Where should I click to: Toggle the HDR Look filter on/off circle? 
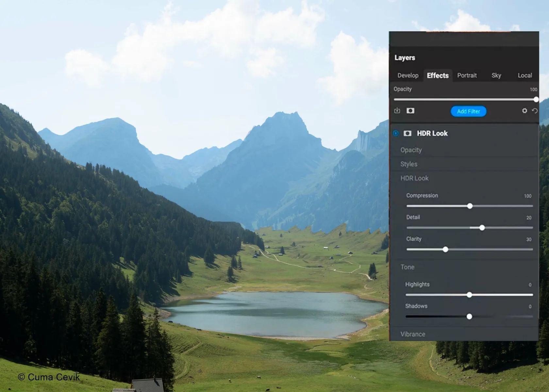tap(396, 133)
